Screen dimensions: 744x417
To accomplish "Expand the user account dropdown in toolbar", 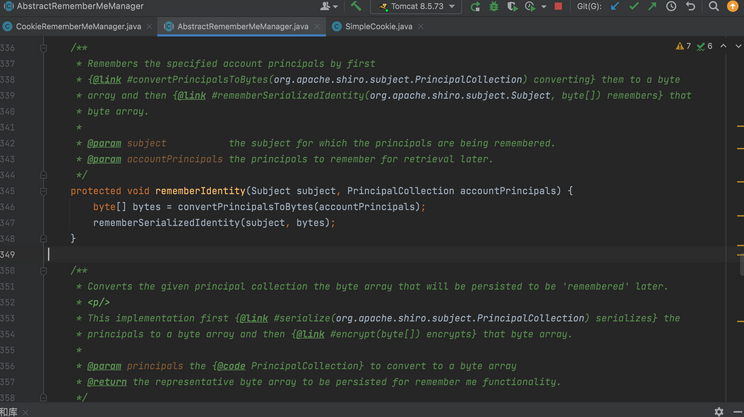I will (x=329, y=6).
